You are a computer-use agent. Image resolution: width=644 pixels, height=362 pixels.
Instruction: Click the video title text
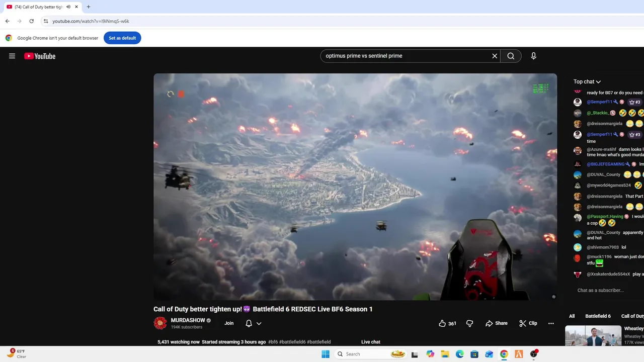[263, 309]
